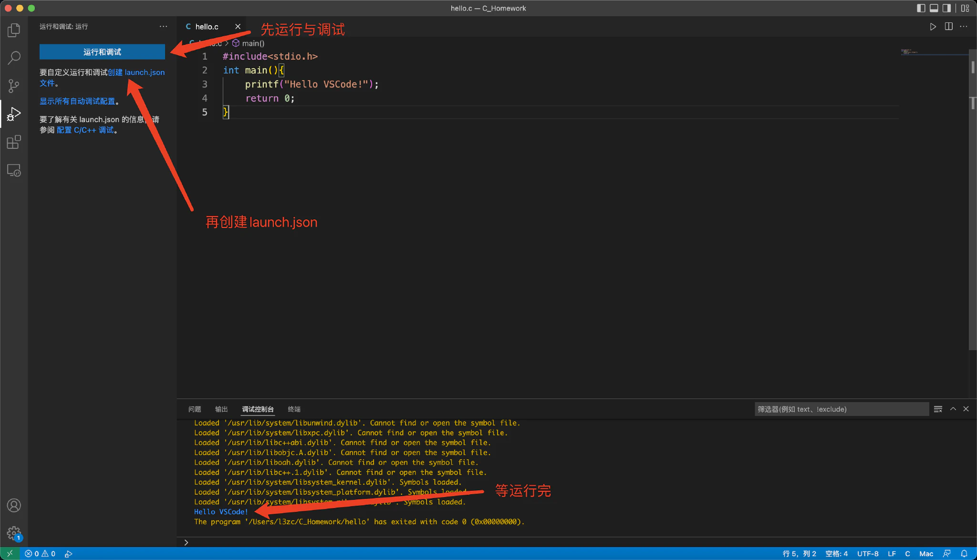
Task: Click the 运行和调试 button
Action: (102, 52)
